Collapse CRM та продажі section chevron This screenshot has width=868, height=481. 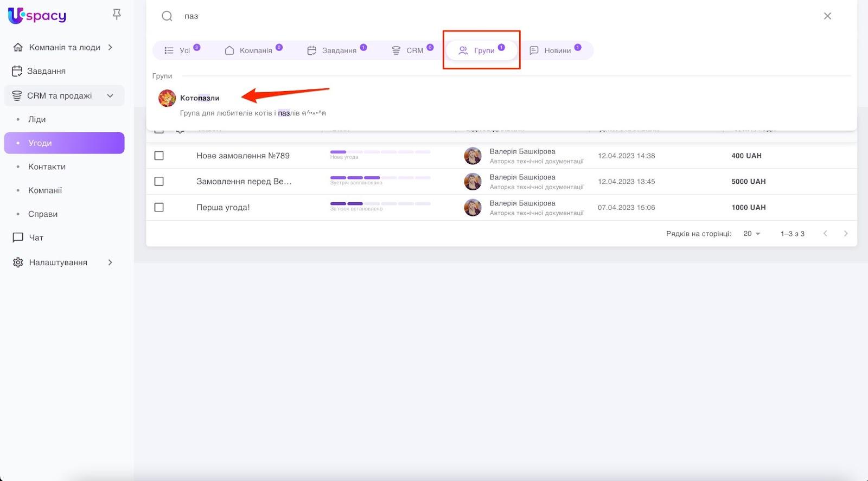click(x=110, y=96)
